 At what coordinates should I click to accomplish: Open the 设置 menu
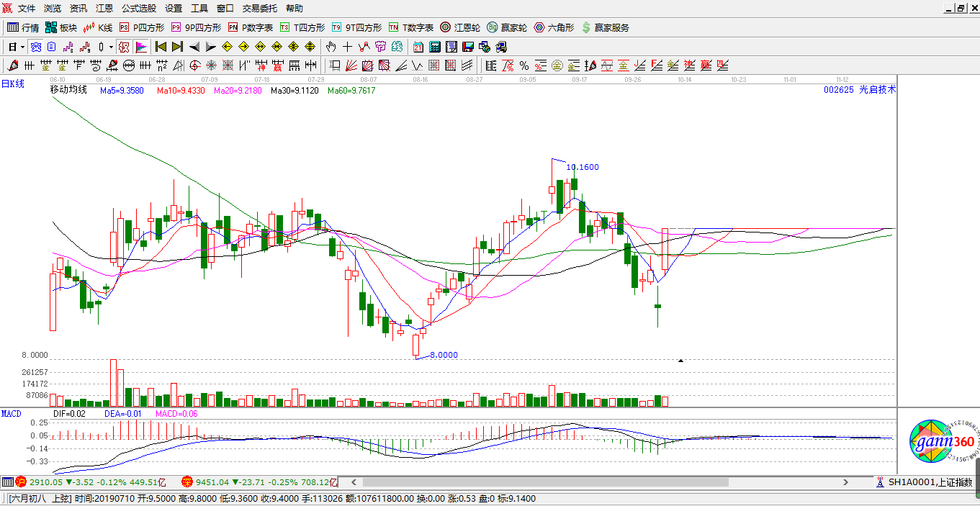pyautogui.click(x=174, y=9)
